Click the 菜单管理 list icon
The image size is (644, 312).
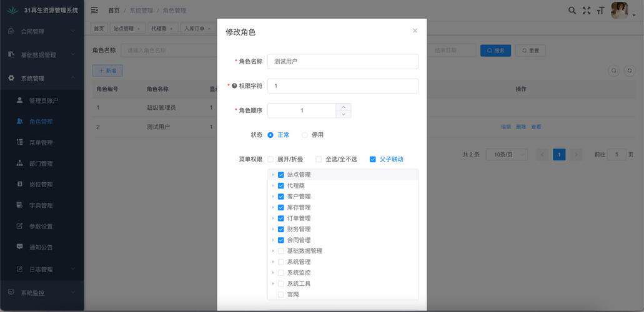click(x=20, y=142)
